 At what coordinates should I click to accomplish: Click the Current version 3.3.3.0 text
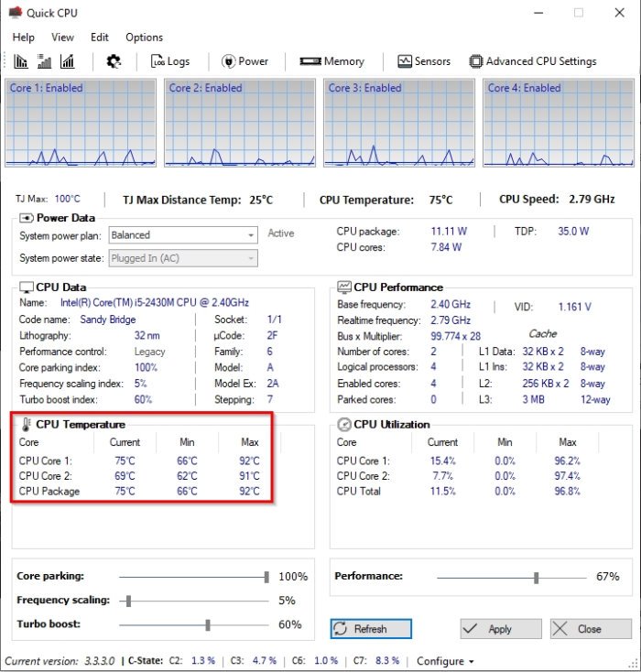(60, 661)
